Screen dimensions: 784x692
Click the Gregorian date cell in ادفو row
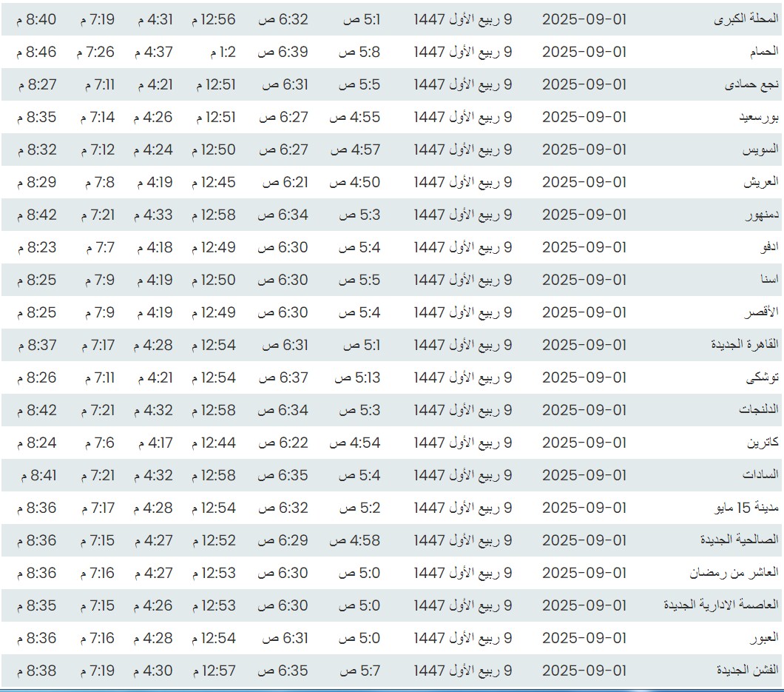[x=584, y=248]
